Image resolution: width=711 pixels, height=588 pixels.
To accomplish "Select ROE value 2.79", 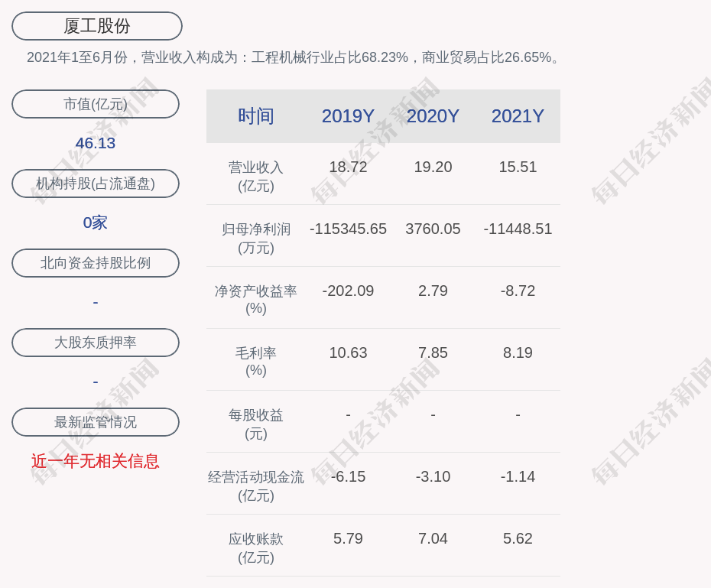I will click(433, 291).
